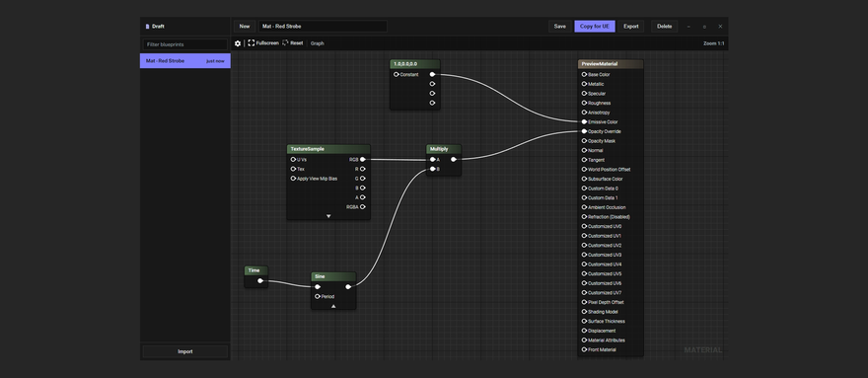Click the Zoom 1:1 indicator
The height and width of the screenshot is (378, 868).
tap(713, 43)
